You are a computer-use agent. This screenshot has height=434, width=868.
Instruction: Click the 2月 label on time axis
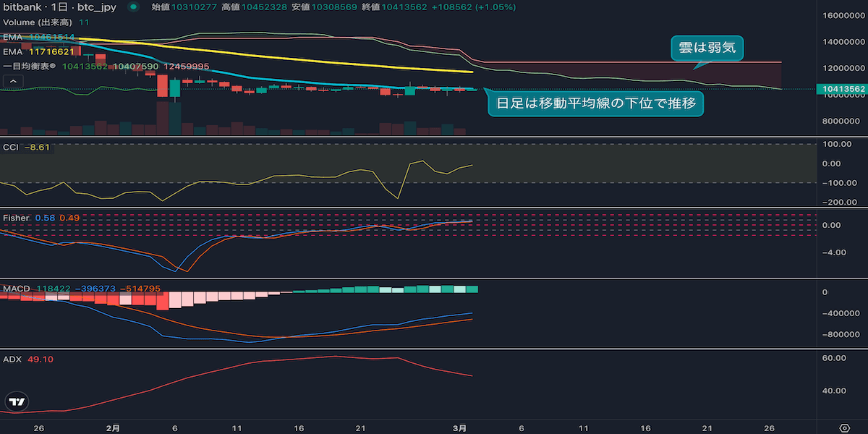[113, 427]
